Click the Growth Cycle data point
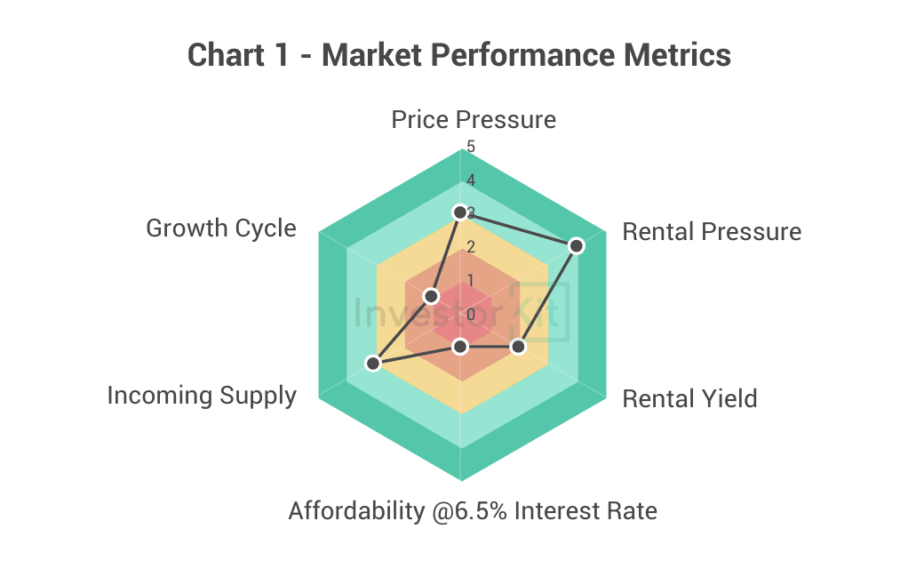The width and height of the screenshot is (924, 569). 432,295
